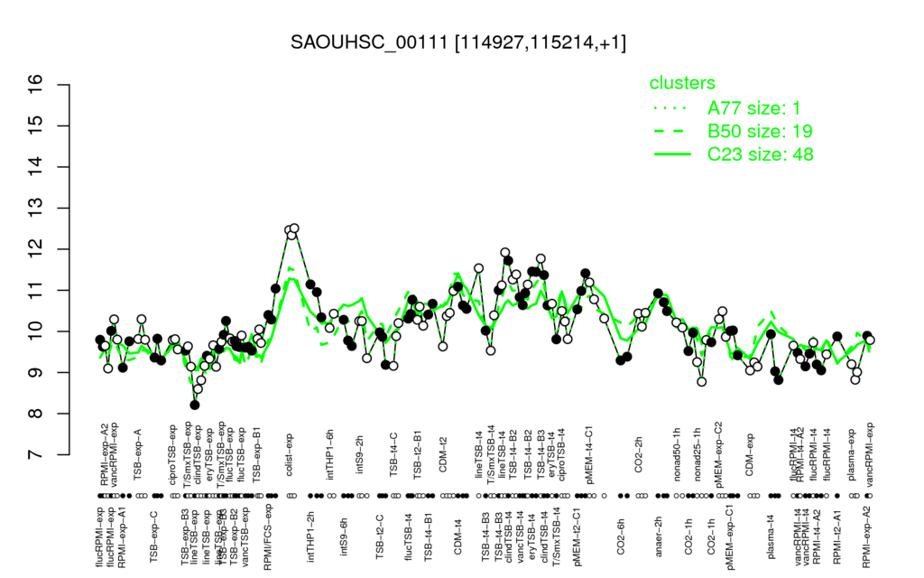Click the solid line sample beside C23
924x578 pixels.
(x=672, y=154)
